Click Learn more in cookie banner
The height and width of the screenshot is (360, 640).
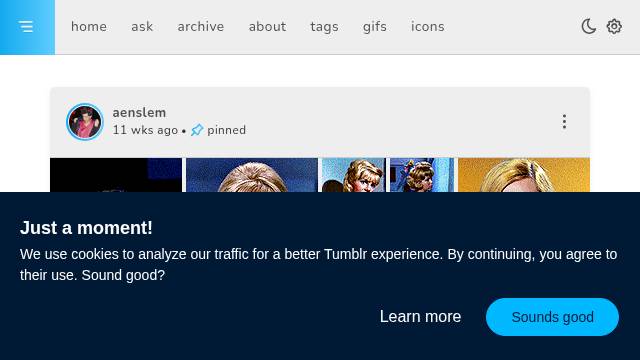coord(420,317)
